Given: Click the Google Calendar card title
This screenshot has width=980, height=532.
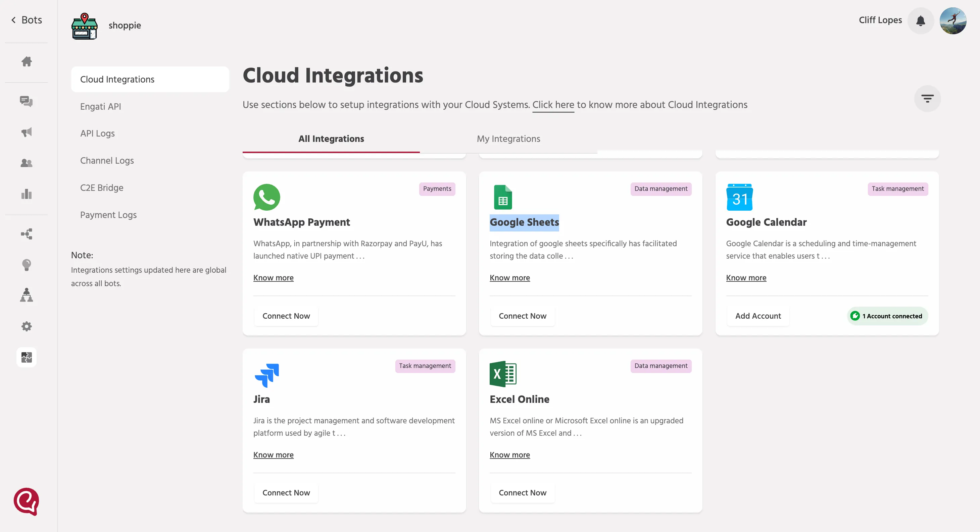Looking at the screenshot, I should (x=766, y=222).
